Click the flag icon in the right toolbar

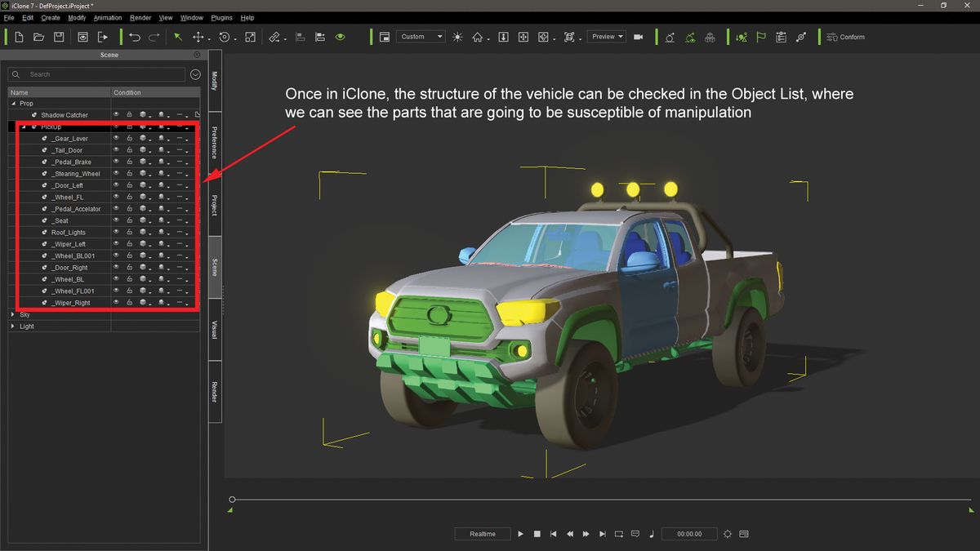click(x=762, y=37)
